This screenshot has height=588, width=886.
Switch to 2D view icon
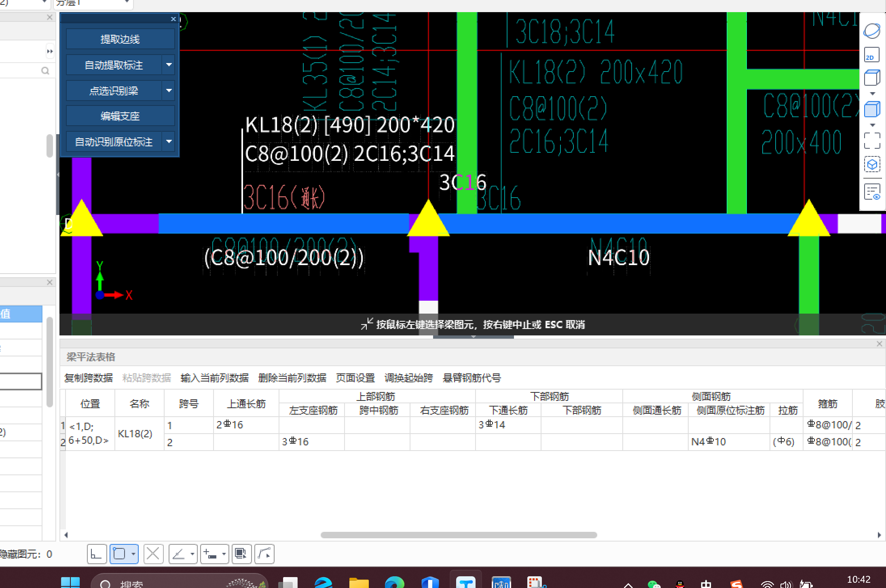pos(872,55)
